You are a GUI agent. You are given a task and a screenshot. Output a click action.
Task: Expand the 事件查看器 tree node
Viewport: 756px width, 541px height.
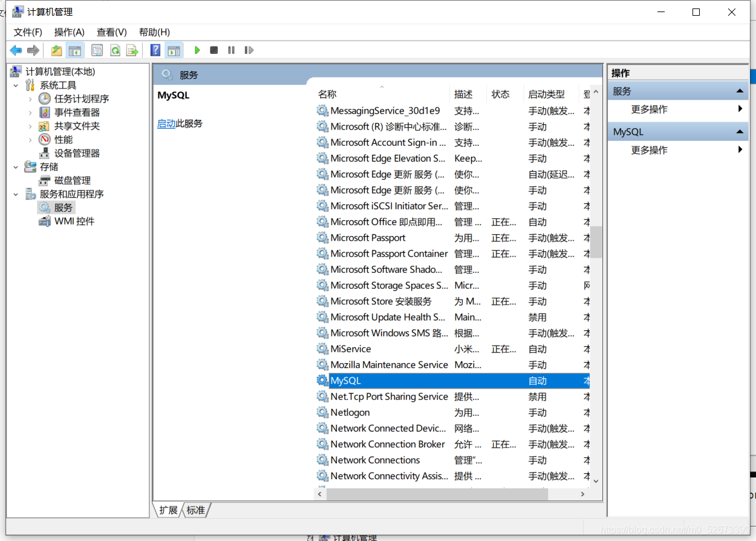coord(30,113)
